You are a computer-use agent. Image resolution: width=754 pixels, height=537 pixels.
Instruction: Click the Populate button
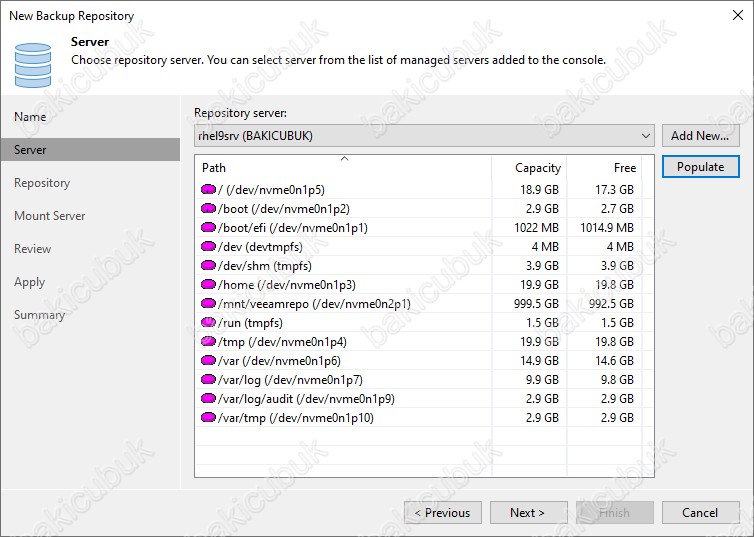pos(701,167)
